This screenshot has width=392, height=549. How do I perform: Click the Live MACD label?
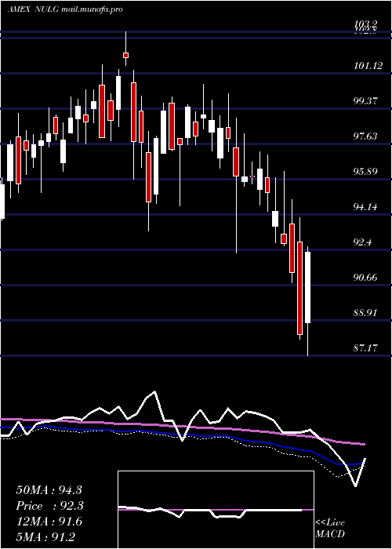click(330, 528)
